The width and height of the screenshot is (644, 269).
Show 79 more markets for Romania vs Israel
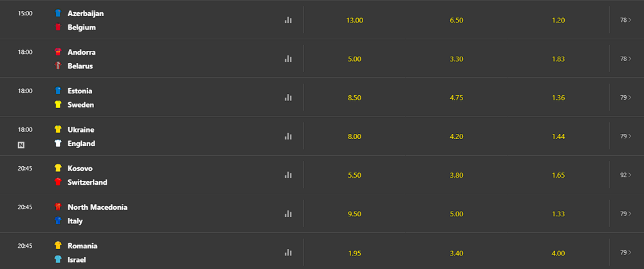pos(626,252)
